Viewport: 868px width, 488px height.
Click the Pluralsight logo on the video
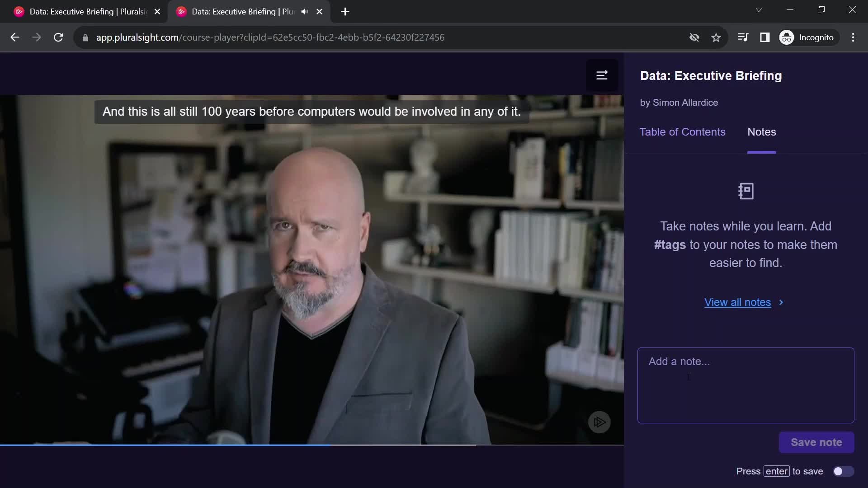click(599, 422)
